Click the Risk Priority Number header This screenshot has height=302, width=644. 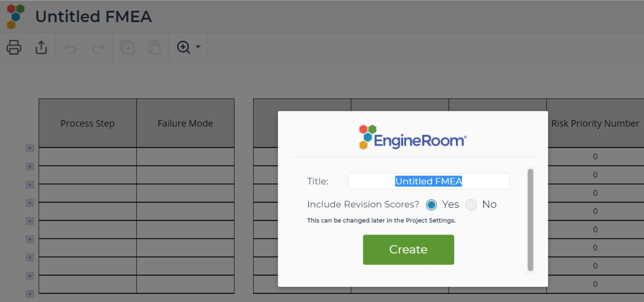tap(595, 123)
